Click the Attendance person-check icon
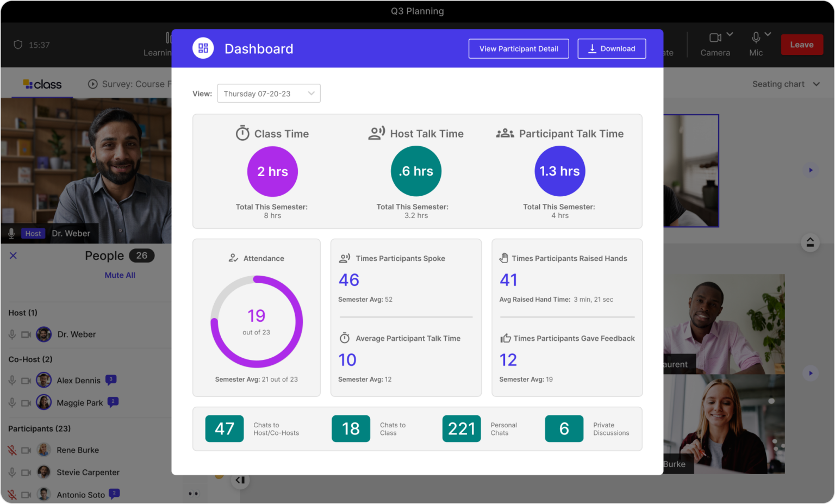The height and width of the screenshot is (504, 835). (233, 258)
